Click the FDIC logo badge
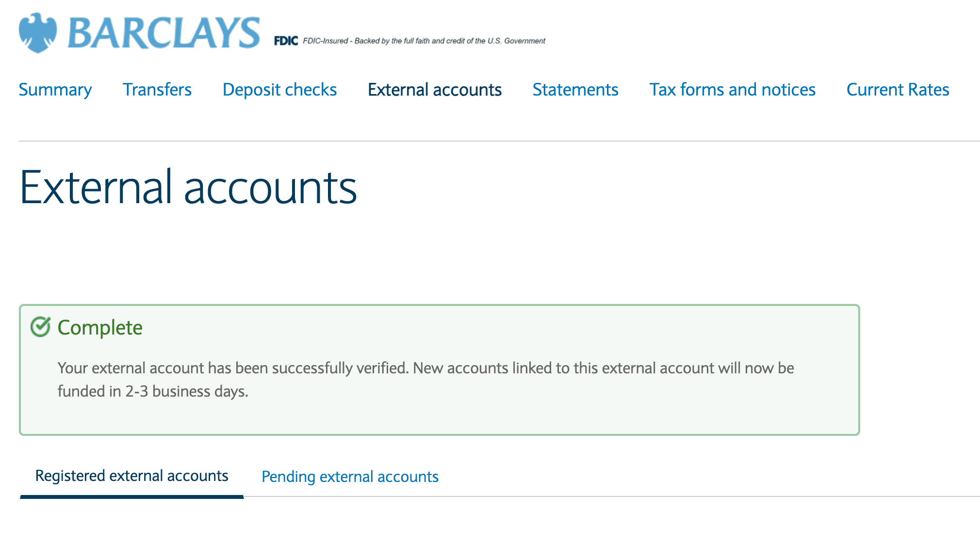Screen dimensions: 980x543 pos(286,41)
